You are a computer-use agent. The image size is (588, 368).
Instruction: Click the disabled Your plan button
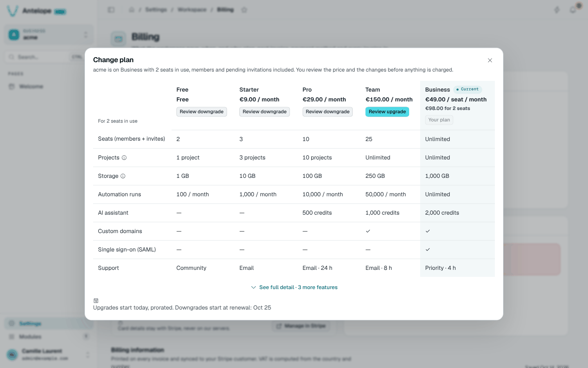(x=439, y=120)
